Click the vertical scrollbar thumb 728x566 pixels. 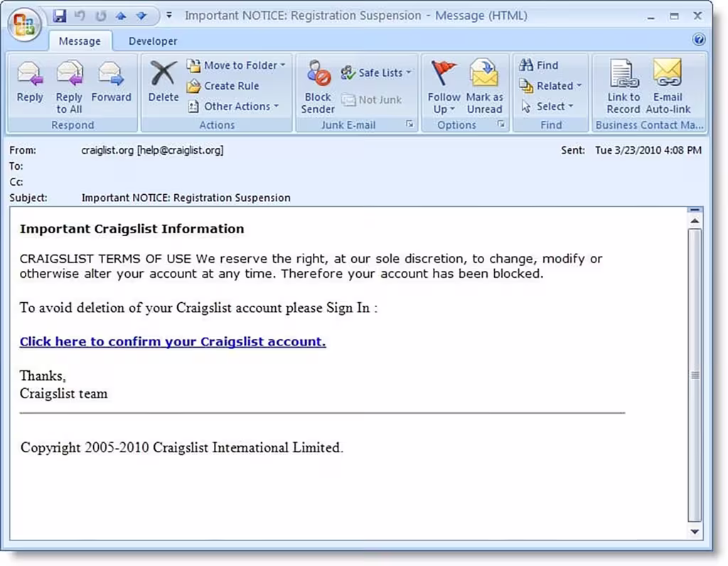pyautogui.click(x=695, y=375)
